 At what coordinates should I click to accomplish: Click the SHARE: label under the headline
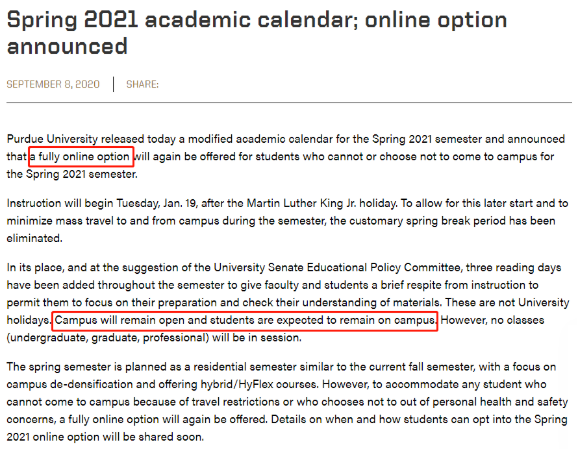[x=142, y=84]
